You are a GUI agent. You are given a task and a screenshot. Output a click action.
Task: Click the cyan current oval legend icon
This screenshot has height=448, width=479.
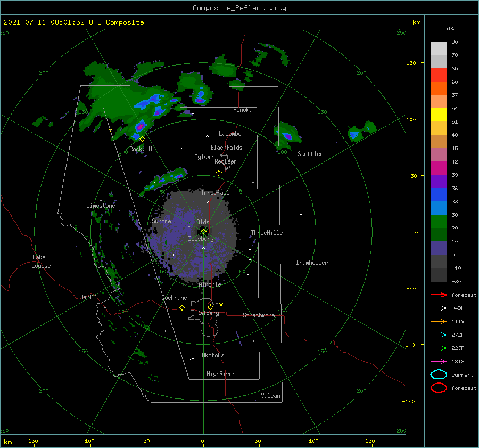coord(439,374)
